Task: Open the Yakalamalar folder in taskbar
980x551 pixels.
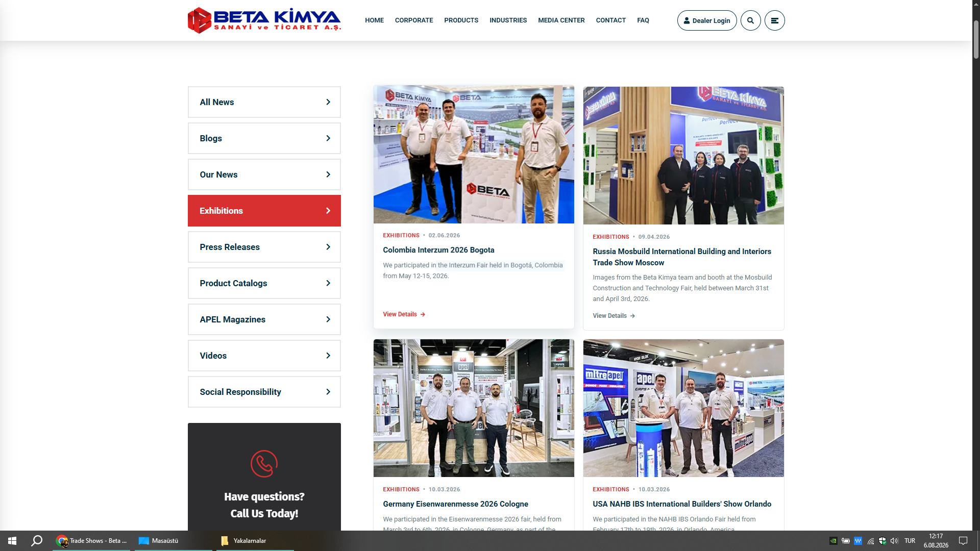Action: click(255, 541)
